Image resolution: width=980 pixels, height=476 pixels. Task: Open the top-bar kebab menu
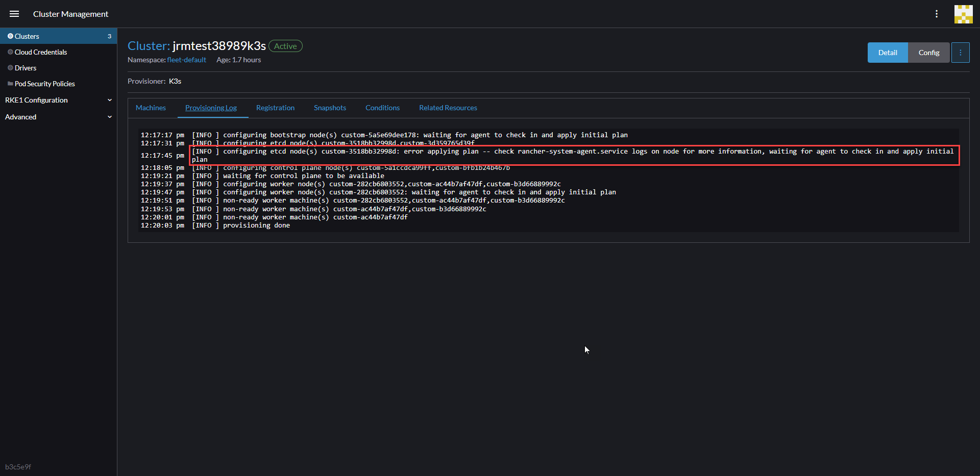coord(937,14)
